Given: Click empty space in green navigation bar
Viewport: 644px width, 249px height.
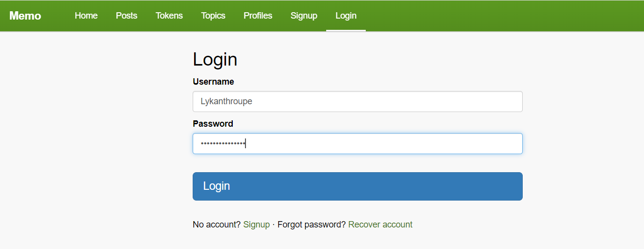Looking at the screenshot, I should coord(504,16).
